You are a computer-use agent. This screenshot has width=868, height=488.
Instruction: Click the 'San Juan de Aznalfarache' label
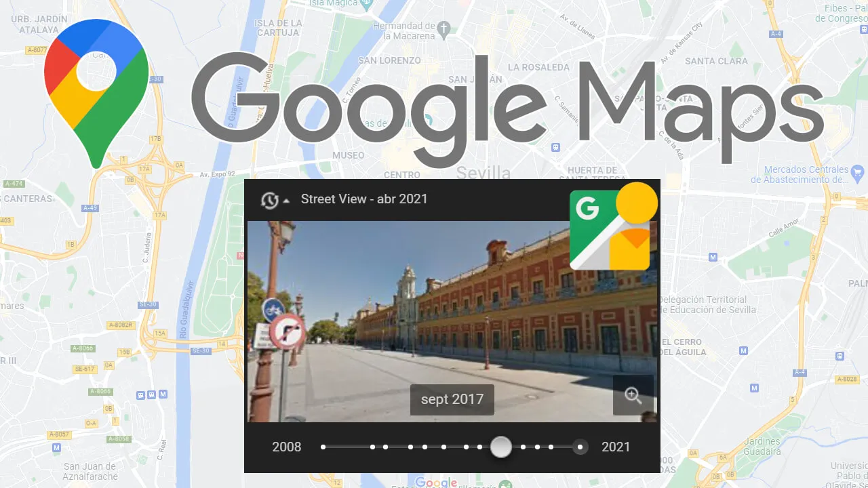point(90,472)
